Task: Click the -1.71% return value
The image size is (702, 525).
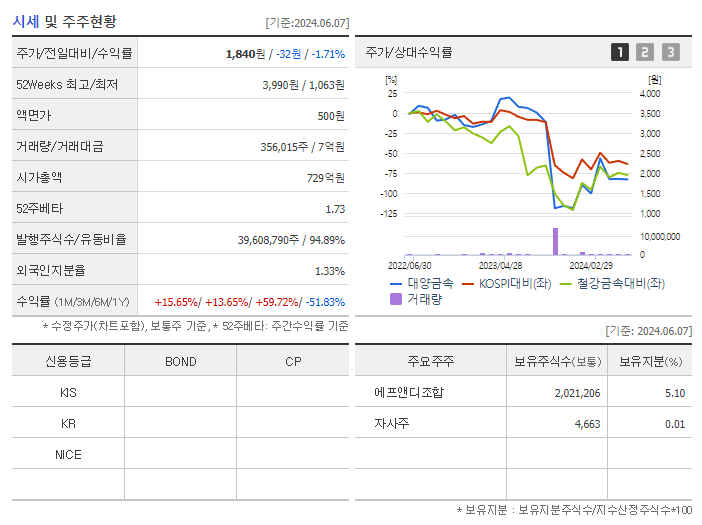Action: click(328, 54)
